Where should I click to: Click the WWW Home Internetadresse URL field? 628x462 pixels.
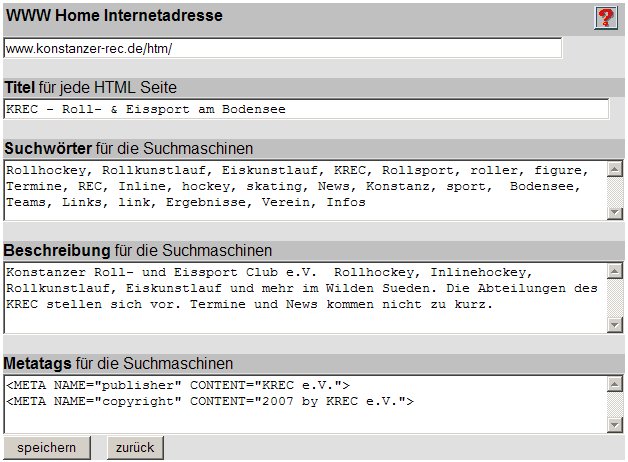click(x=283, y=48)
